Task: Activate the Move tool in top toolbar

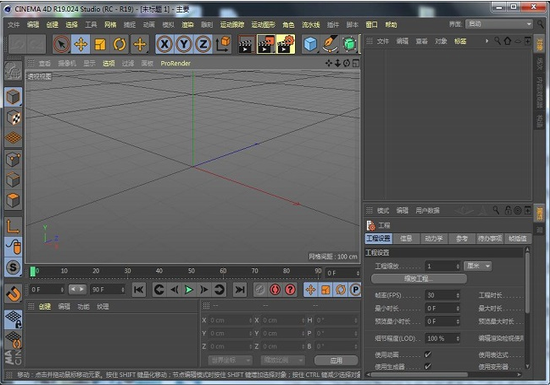Action: 81,45
